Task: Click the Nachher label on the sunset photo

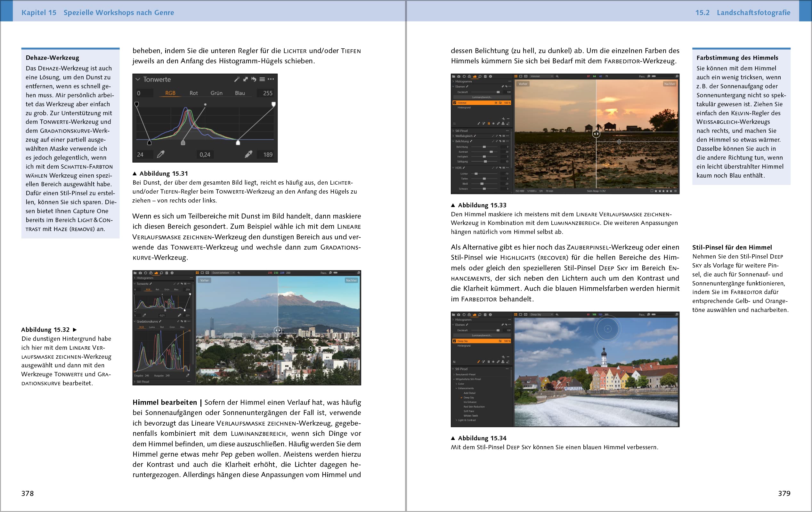Action: [670, 84]
